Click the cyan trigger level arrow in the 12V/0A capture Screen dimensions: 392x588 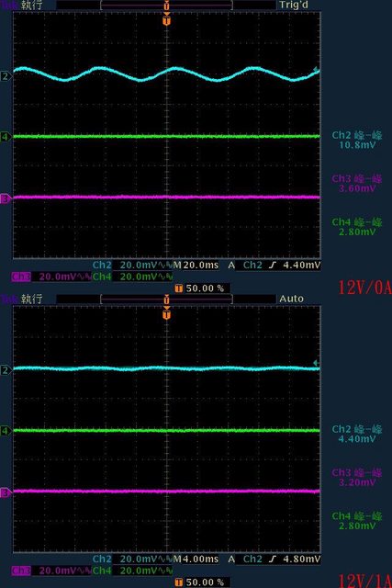(317, 70)
